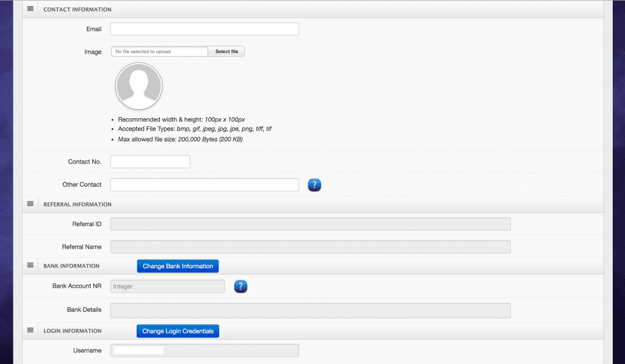Click the BANK INFORMATION section header text
This screenshot has width=625, height=364.
[71, 266]
